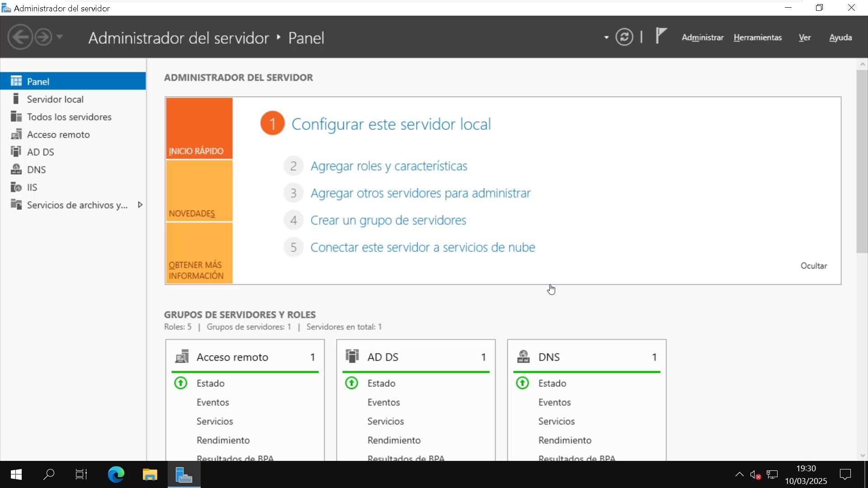Show hidden system tray icons
Viewport: 868px width, 488px height.
[739, 474]
